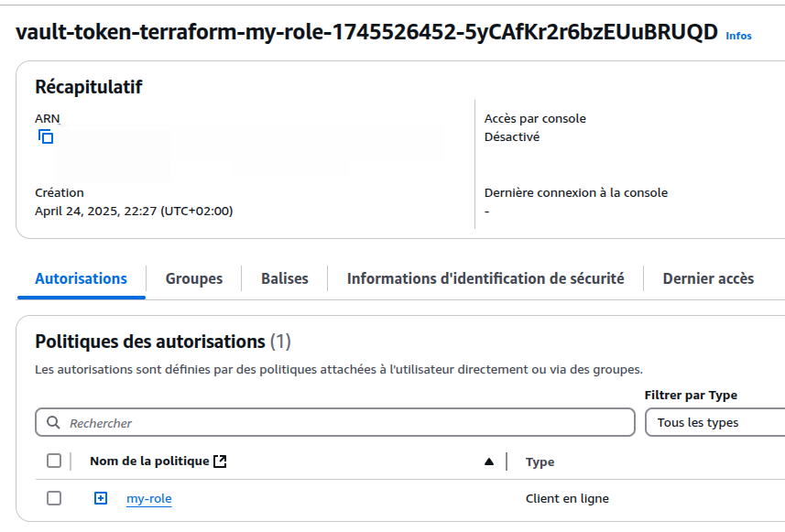The height and width of the screenshot is (532, 785).
Task: Click the Type column header
Action: tap(540, 461)
